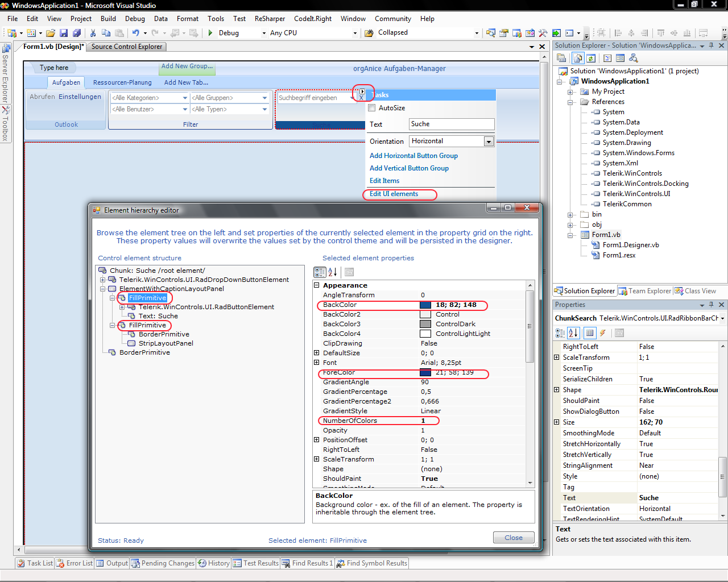The height and width of the screenshot is (582, 728).
Task: Open the ReSharper menu
Action: coord(270,19)
